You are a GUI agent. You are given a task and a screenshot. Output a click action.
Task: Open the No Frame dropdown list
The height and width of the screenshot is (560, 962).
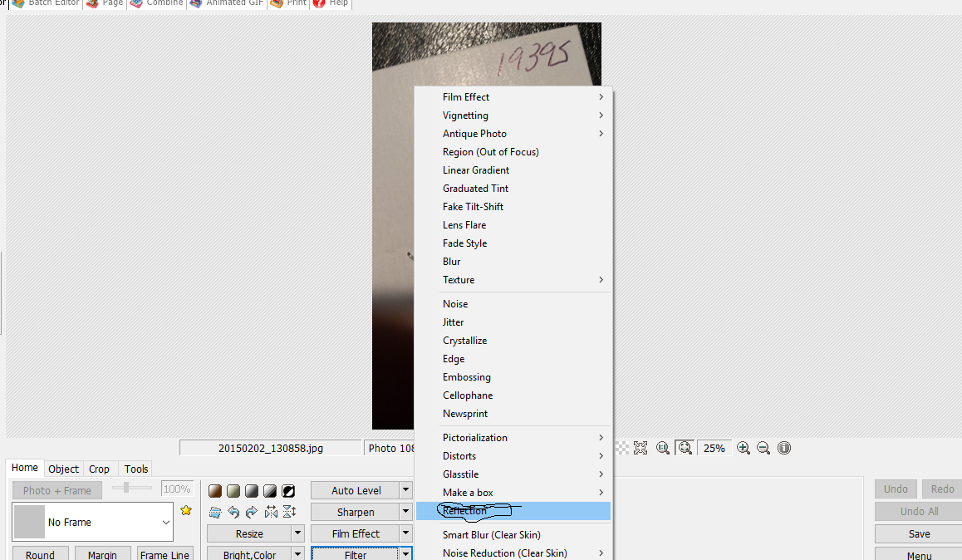[x=165, y=523]
